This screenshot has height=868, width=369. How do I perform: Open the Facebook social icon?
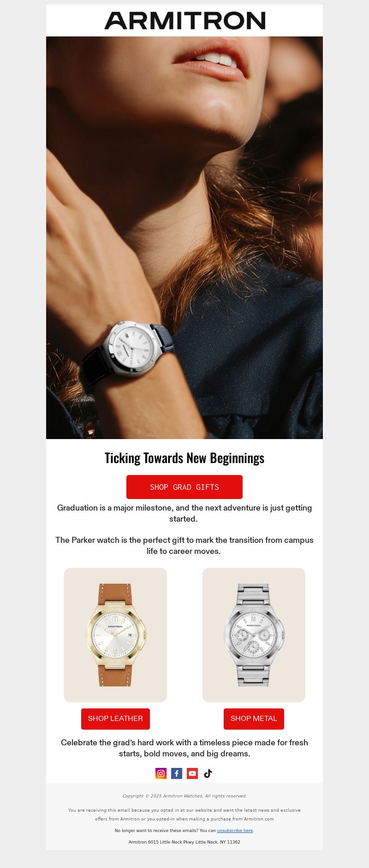click(177, 773)
